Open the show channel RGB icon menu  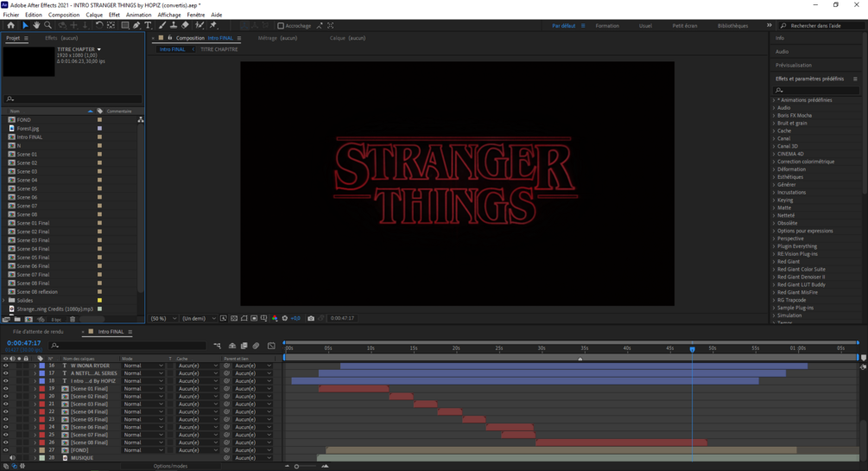pyautogui.click(x=275, y=318)
